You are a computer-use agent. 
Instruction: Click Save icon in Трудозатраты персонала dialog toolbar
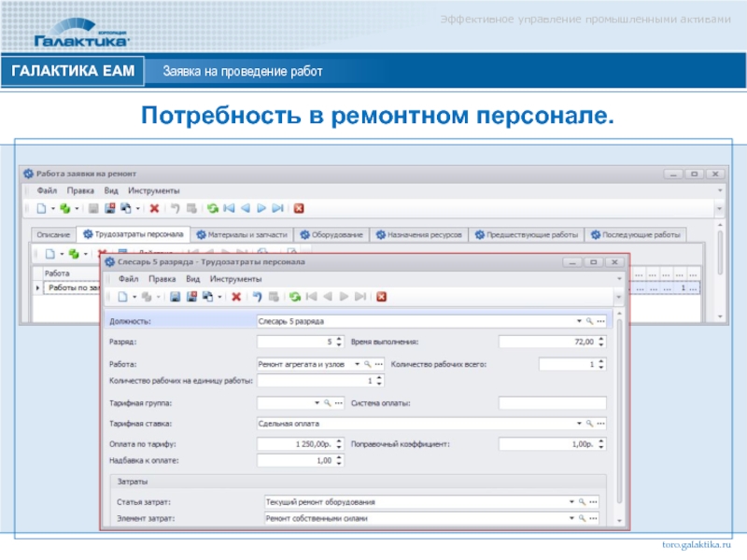click(x=175, y=297)
